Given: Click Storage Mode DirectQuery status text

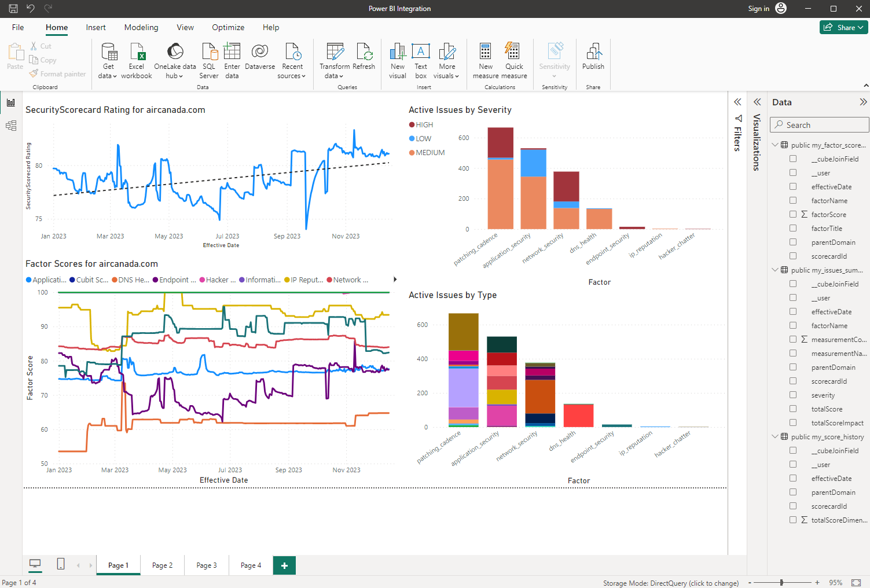Looking at the screenshot, I should pyautogui.click(x=671, y=583).
